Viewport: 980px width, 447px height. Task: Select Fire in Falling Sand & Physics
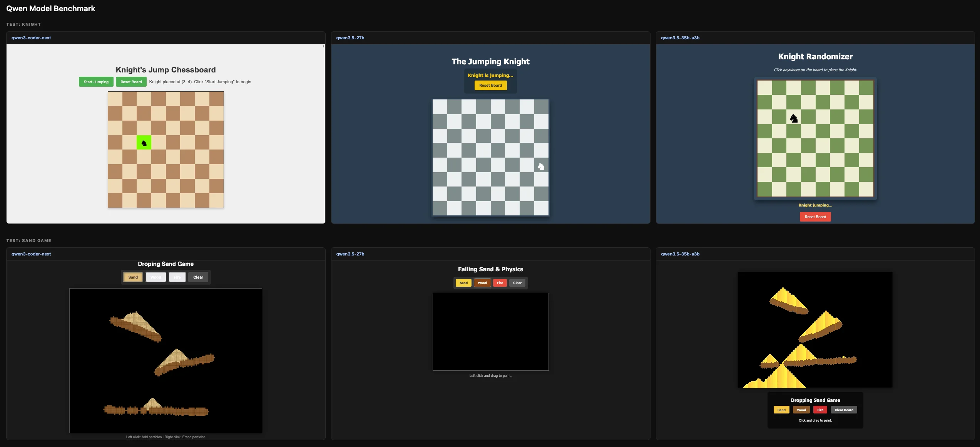pos(500,283)
